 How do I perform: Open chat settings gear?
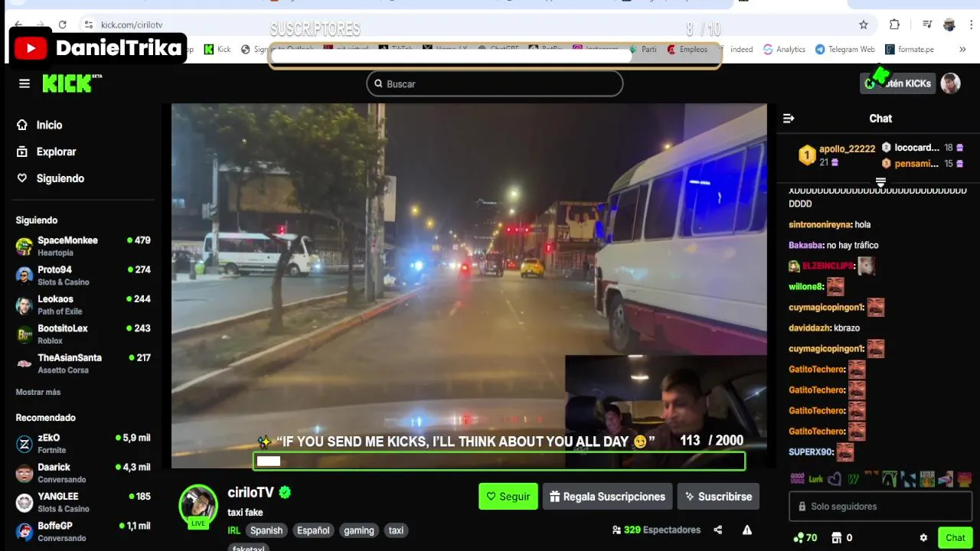point(923,538)
